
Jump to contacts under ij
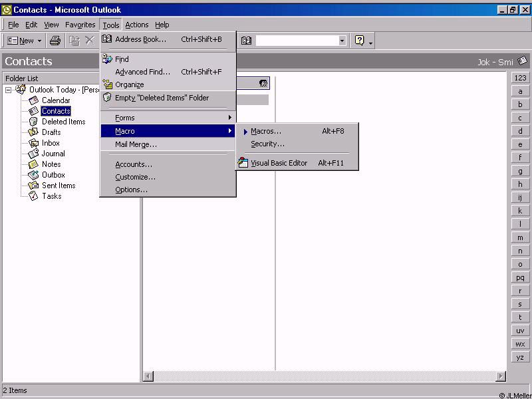[520, 198]
